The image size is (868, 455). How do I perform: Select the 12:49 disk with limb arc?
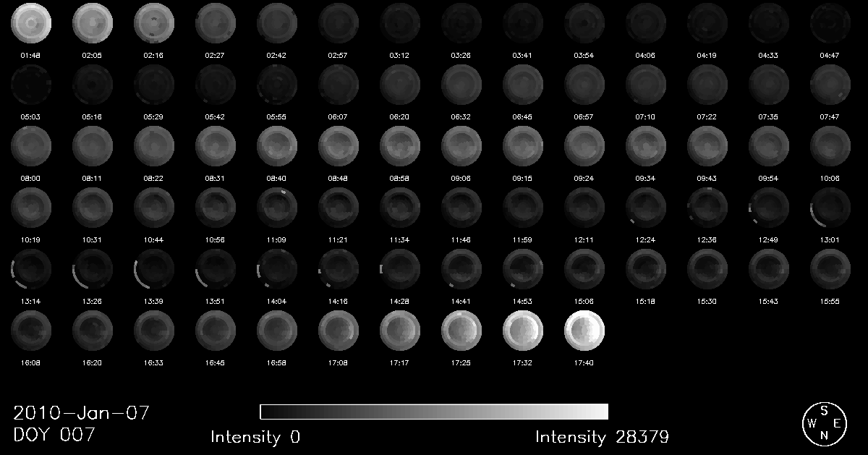pos(768,208)
